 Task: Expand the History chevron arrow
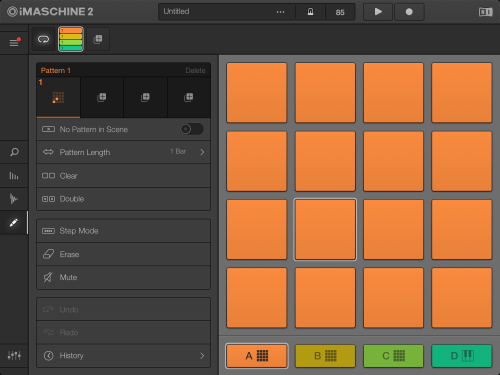click(x=202, y=356)
